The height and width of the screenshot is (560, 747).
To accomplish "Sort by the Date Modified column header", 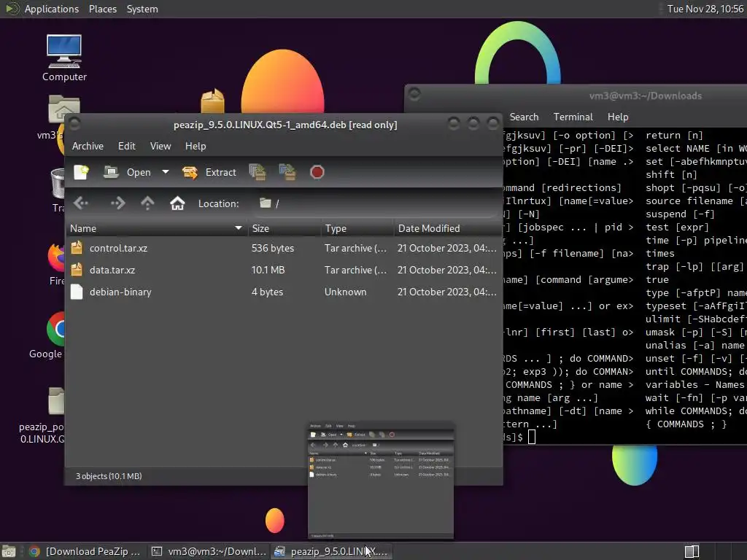I will coord(448,228).
